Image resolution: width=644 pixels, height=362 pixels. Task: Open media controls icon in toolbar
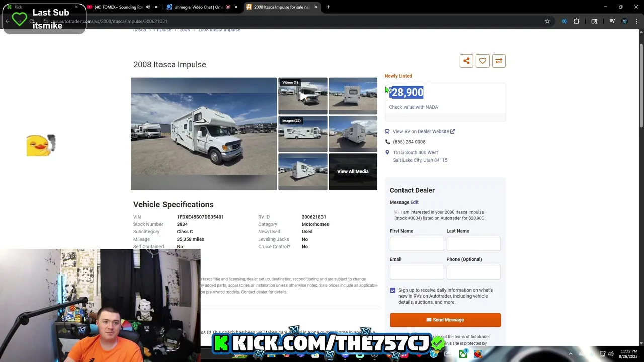(x=612, y=21)
